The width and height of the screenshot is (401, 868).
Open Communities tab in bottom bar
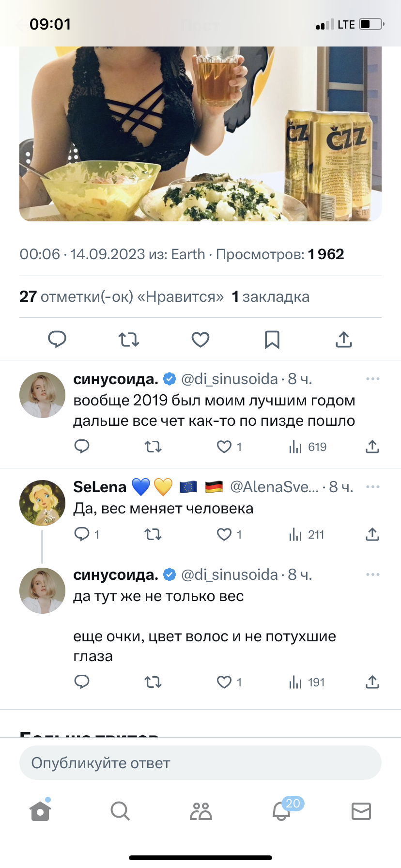[x=201, y=811]
